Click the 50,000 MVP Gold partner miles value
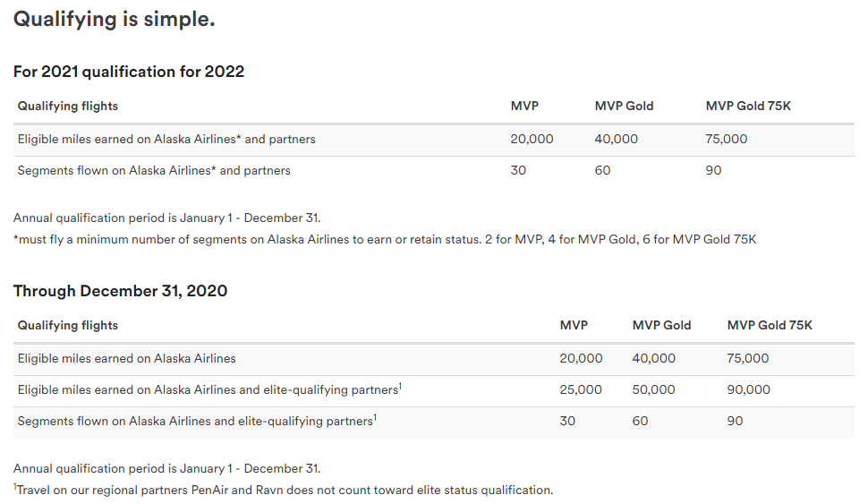This screenshot has width=868, height=504. point(654,390)
